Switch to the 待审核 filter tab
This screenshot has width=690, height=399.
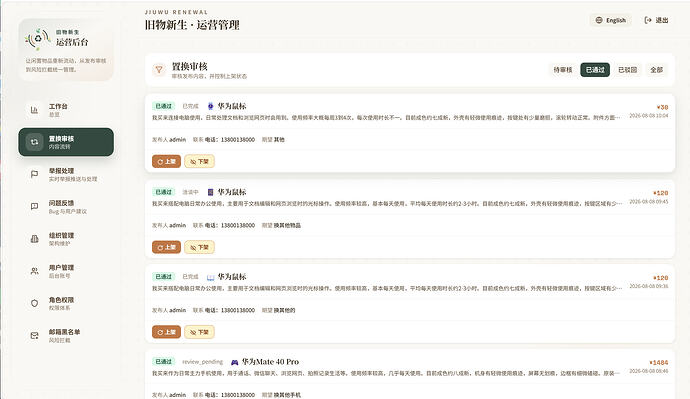tap(563, 70)
